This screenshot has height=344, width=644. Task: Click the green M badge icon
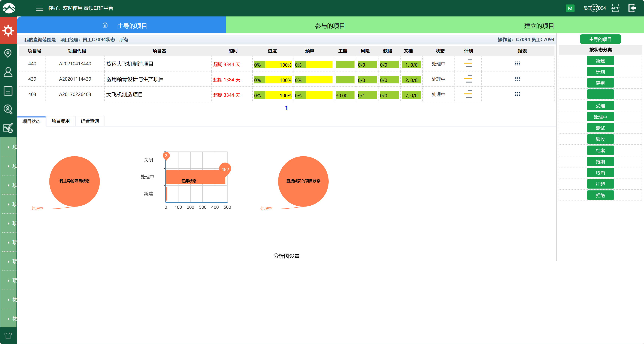(570, 8)
